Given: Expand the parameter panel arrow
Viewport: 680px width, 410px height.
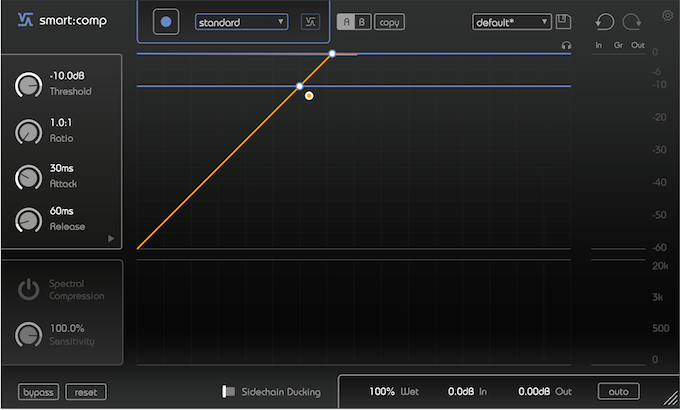Looking at the screenshot, I should pos(111,239).
